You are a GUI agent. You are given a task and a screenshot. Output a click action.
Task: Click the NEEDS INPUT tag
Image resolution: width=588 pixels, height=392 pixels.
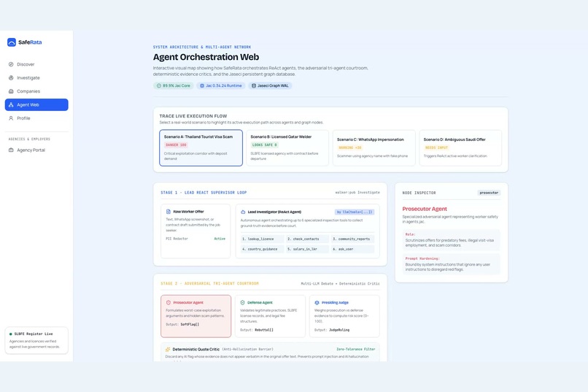(436, 147)
